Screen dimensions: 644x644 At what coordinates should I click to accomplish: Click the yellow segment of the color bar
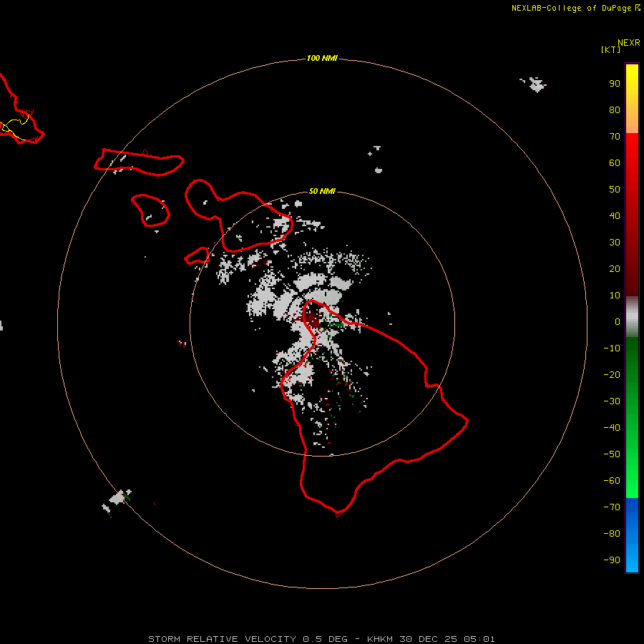pyautogui.click(x=632, y=99)
